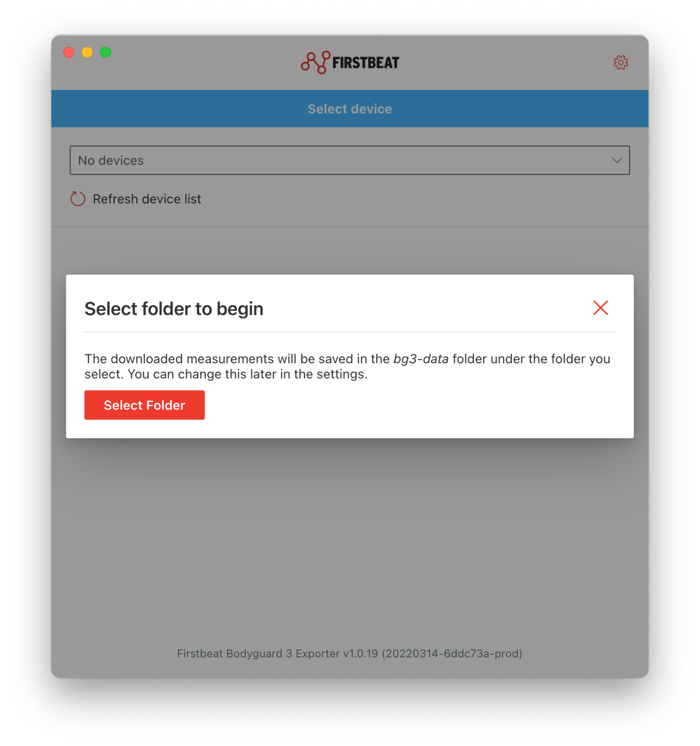Expand the device list chevron arrow

[617, 160]
